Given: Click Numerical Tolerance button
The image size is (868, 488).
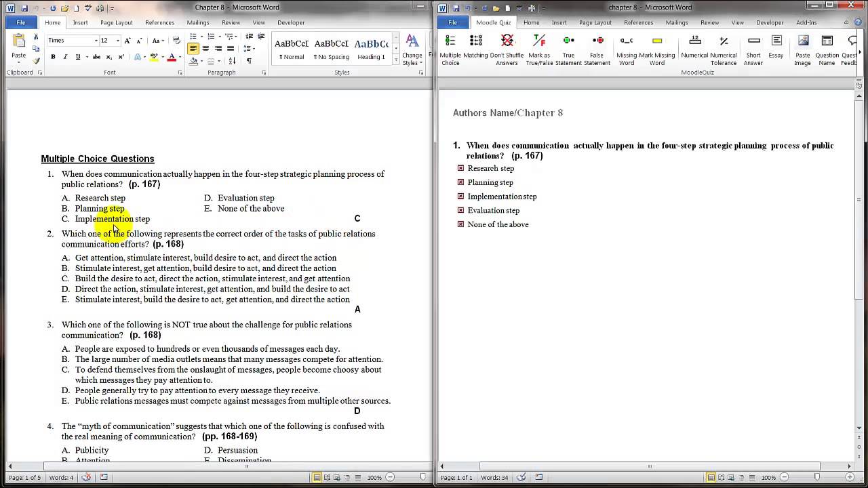Looking at the screenshot, I should pyautogui.click(x=724, y=50).
